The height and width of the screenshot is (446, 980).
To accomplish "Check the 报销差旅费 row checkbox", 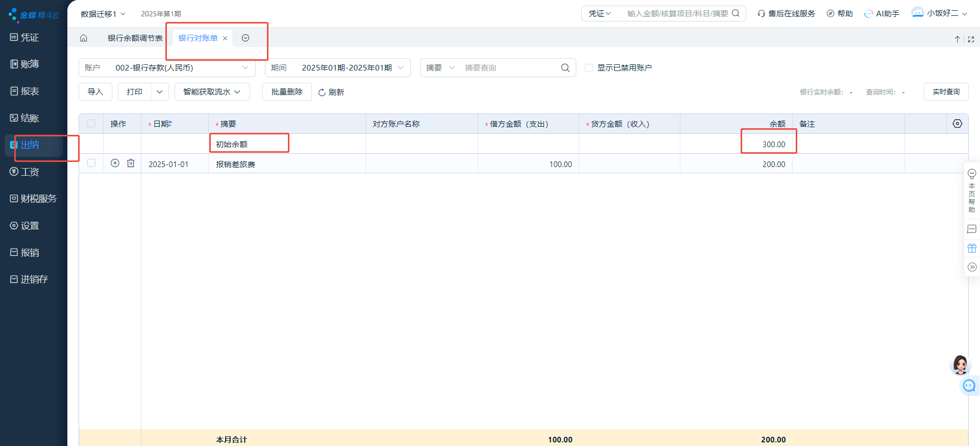I will coord(91,163).
